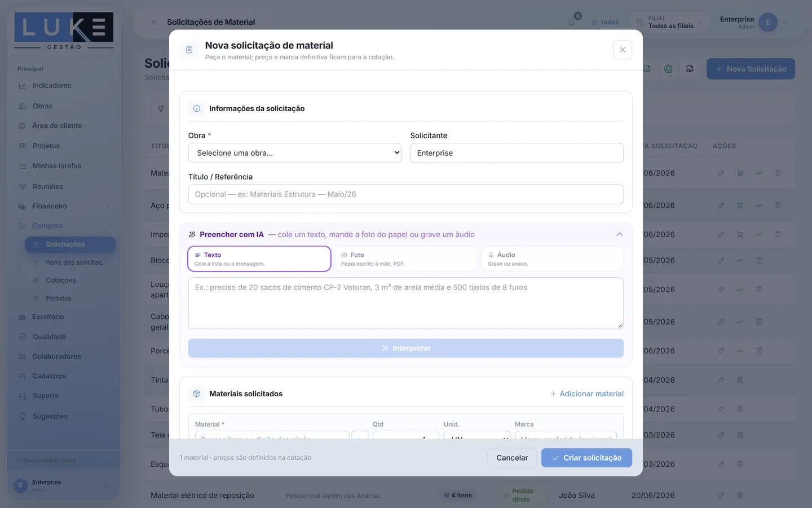Switch to Áudio input mode
The height and width of the screenshot is (508, 812).
553,259
